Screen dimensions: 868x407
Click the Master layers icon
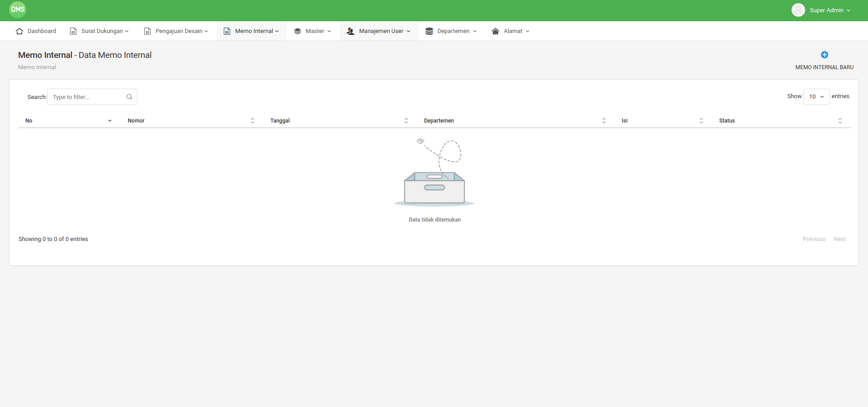[297, 31]
